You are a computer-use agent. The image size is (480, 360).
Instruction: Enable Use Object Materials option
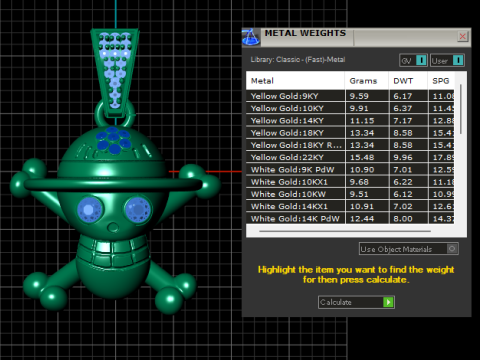(x=409, y=249)
